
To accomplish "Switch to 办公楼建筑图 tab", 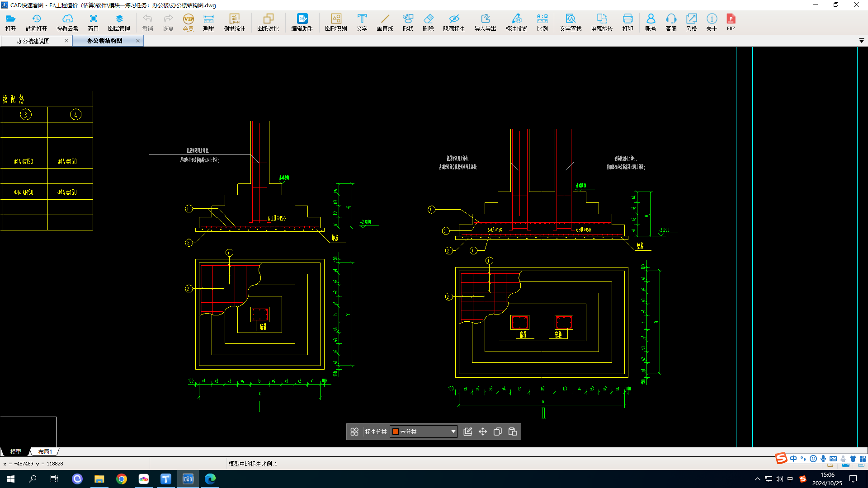I will 33,41.
